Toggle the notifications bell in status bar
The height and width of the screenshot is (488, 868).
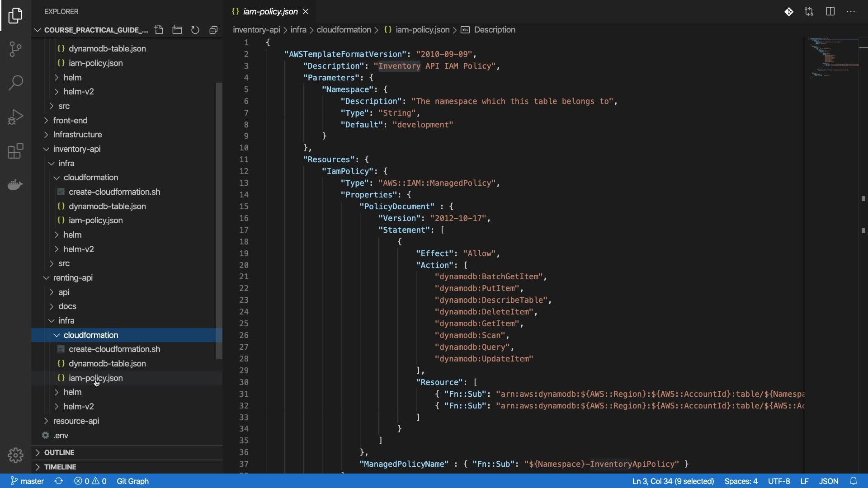853,481
